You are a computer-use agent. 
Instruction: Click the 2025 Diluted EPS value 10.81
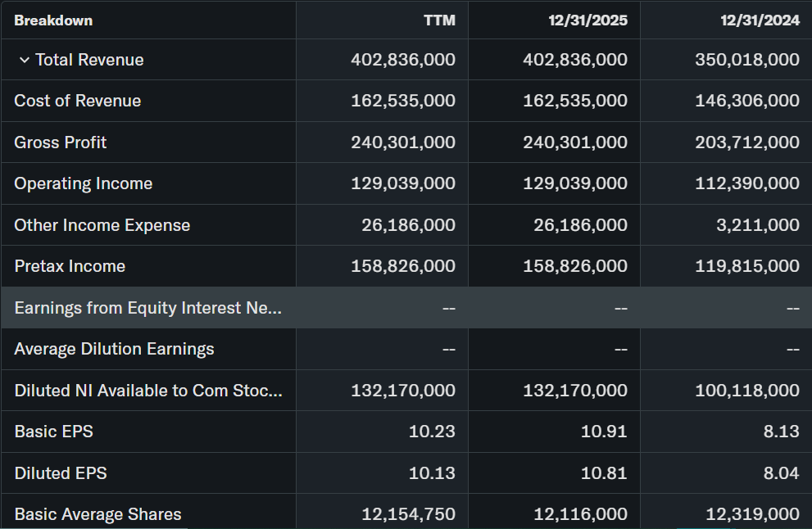pos(603,473)
